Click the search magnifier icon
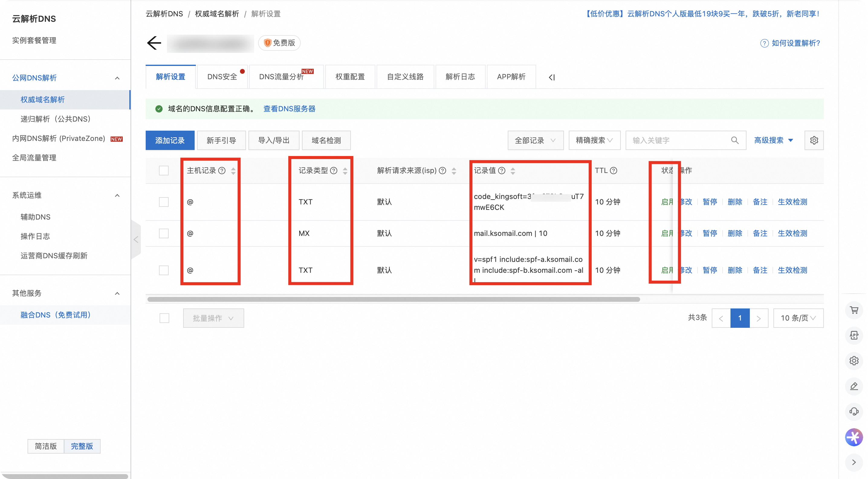Screen dimensions: 868x479 tap(734, 140)
